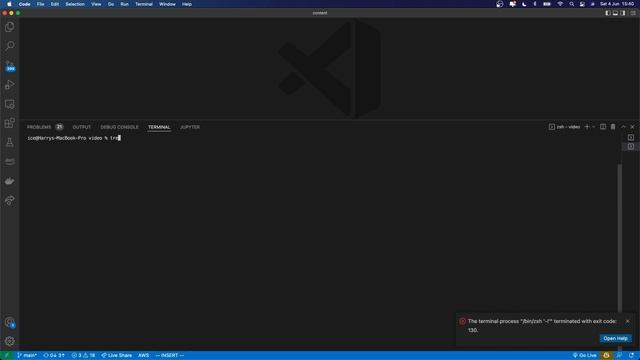
Task: Open the Edit menu
Action: pyautogui.click(x=55, y=4)
